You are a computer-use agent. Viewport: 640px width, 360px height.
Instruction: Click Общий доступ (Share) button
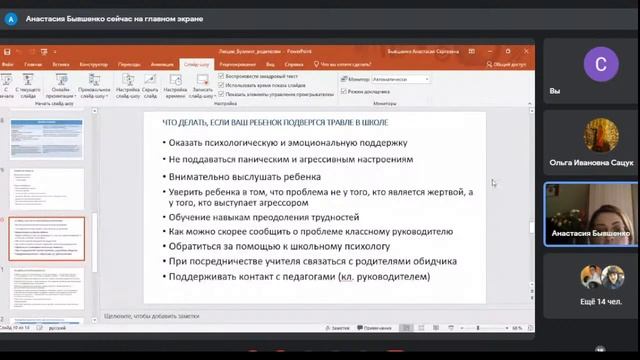pyautogui.click(x=506, y=64)
